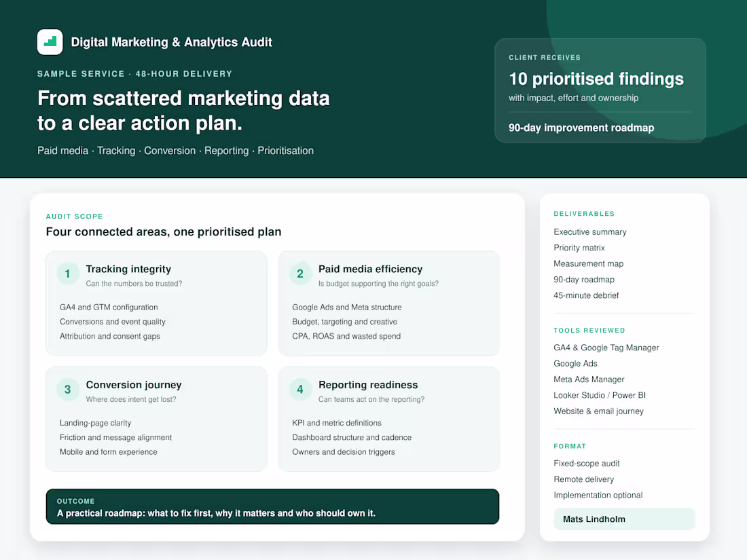The image size is (747, 560).
Task: Click the Mats Lindholm name badge
Action: 624,519
